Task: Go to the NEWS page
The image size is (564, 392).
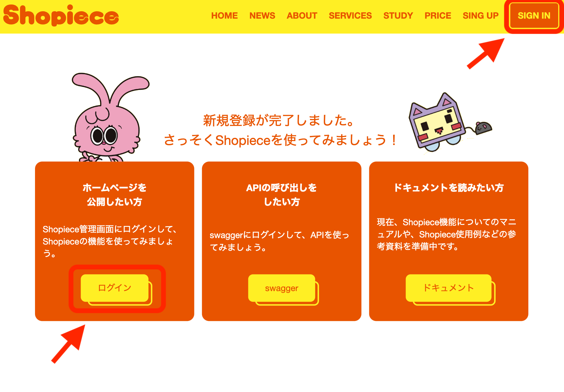Action: point(262,15)
